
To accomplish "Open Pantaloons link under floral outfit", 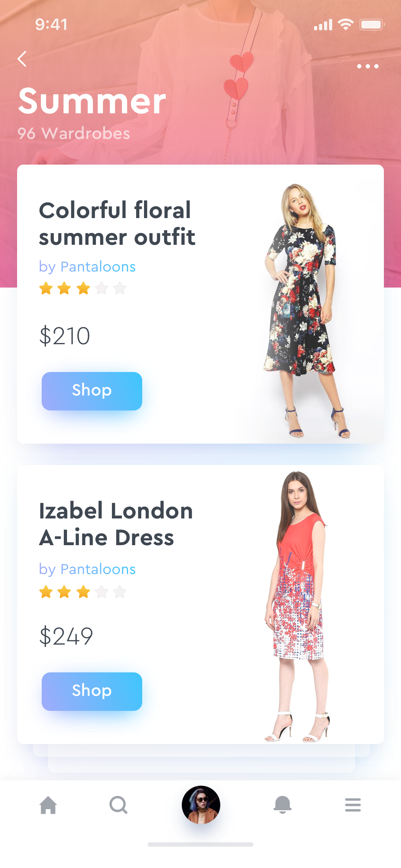I will [x=87, y=267].
